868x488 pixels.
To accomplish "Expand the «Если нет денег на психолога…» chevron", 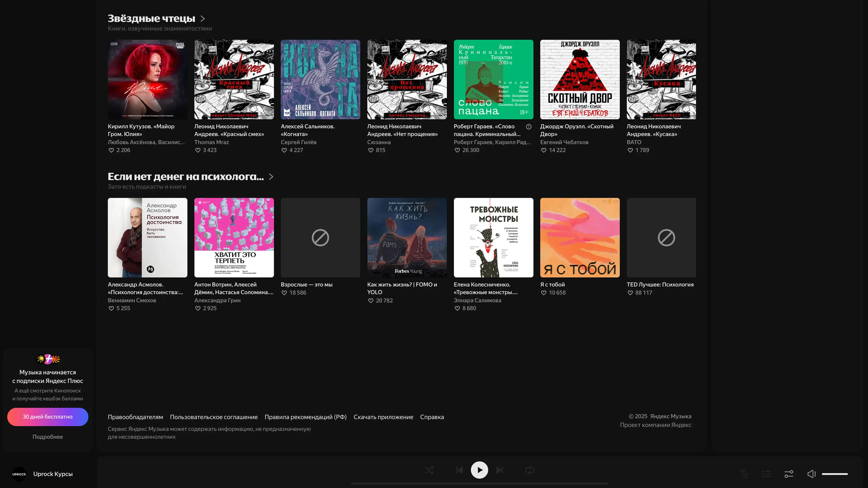I will click(271, 176).
